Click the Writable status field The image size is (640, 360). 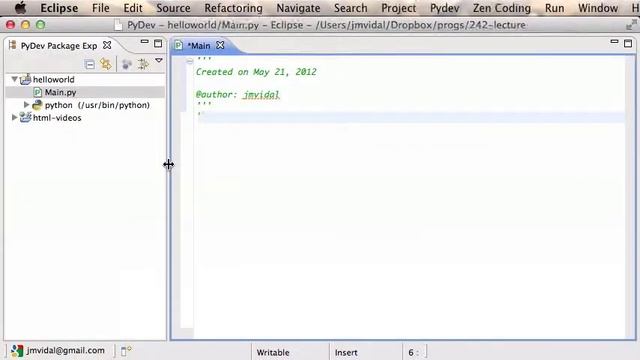[x=273, y=352]
